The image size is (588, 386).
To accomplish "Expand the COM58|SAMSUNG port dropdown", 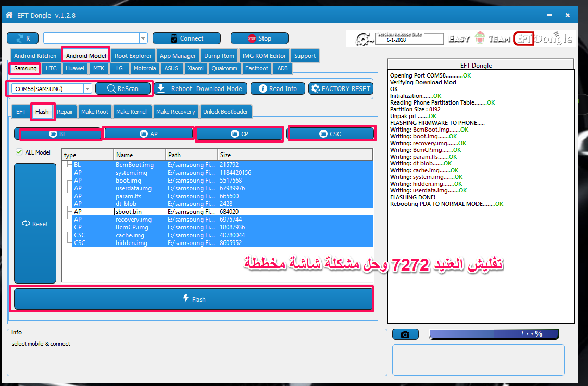I will (87, 89).
